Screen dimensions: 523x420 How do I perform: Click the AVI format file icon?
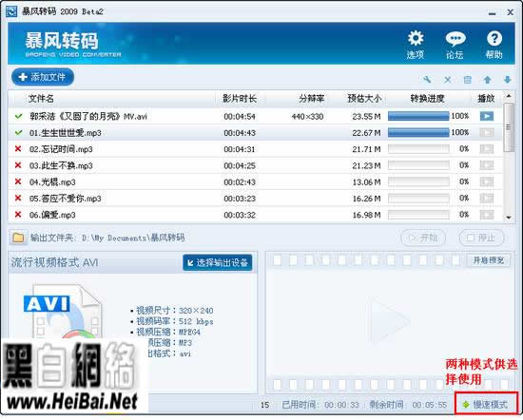coord(63,312)
